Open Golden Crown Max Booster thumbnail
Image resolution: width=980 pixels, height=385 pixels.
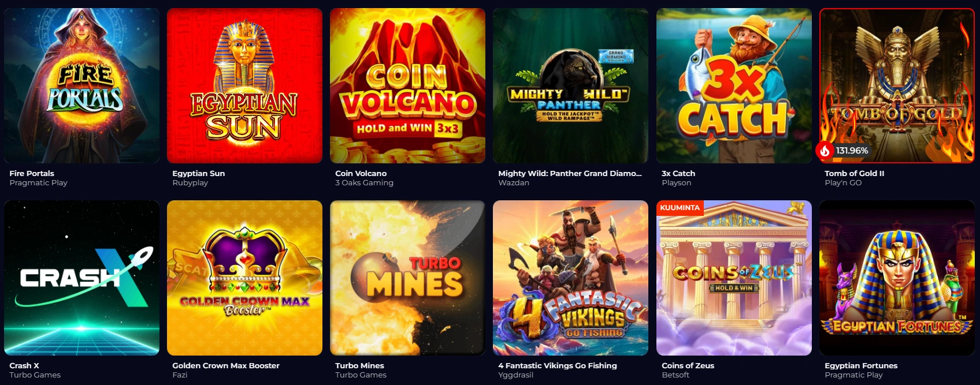[244, 278]
